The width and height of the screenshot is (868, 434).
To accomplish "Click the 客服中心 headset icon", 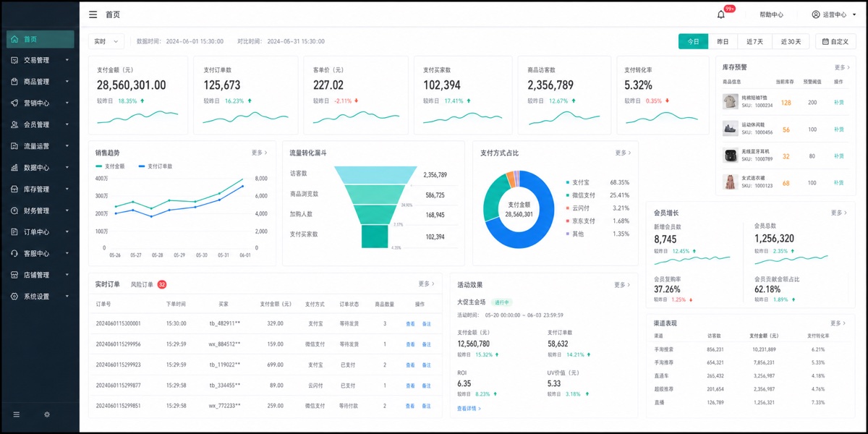I will click(15, 254).
